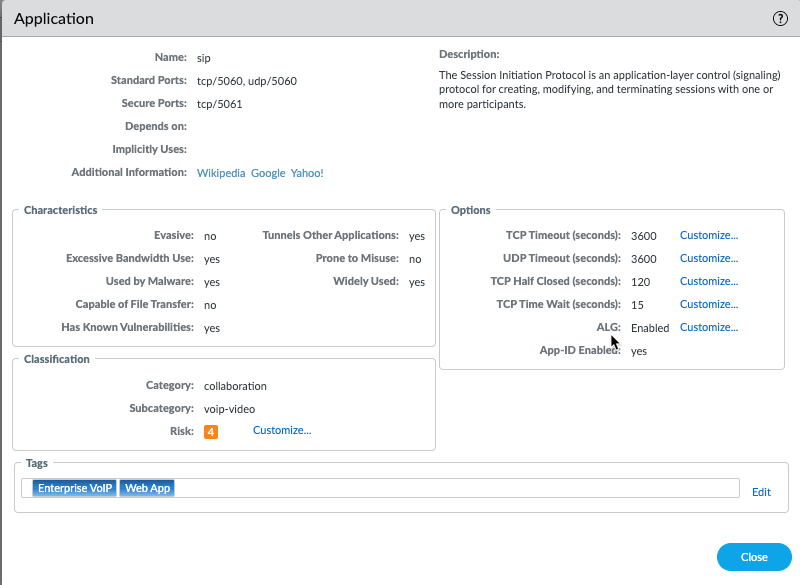Click Edit next to the tags field
The width and height of the screenshot is (800, 585).
point(761,492)
